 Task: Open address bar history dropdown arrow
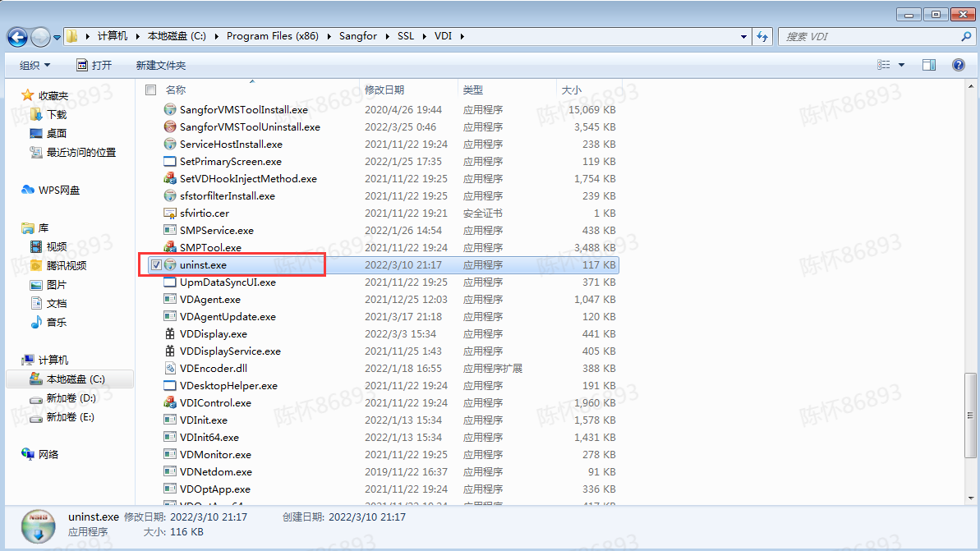pos(743,36)
